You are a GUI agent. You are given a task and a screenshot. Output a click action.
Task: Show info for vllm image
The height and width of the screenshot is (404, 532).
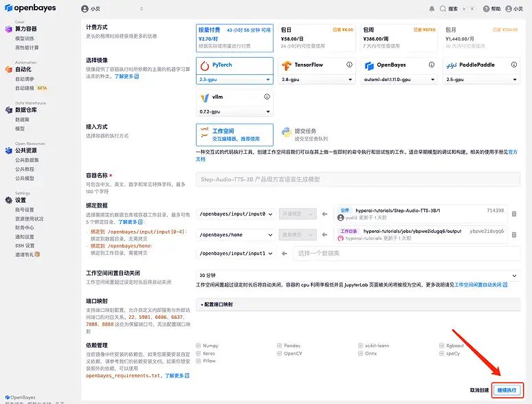tap(267, 97)
